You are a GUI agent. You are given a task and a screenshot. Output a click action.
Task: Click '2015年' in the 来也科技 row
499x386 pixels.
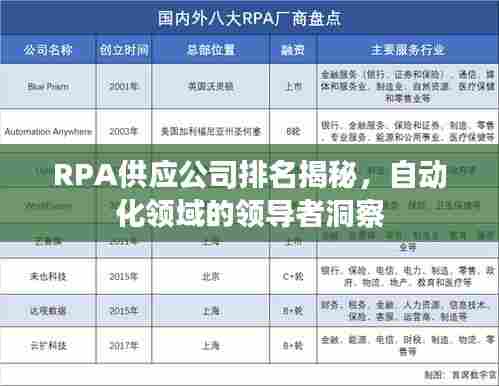point(124,276)
